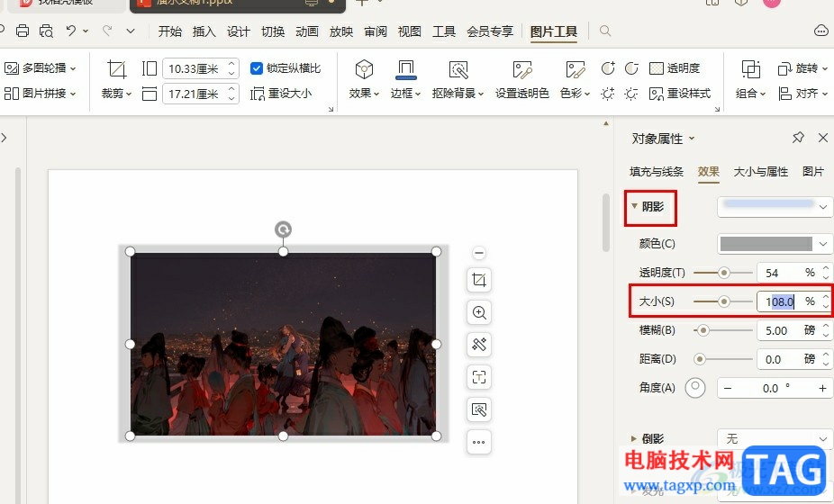This screenshot has width=834, height=504.
Task: Switch to the 设计 tab
Action: click(x=238, y=31)
